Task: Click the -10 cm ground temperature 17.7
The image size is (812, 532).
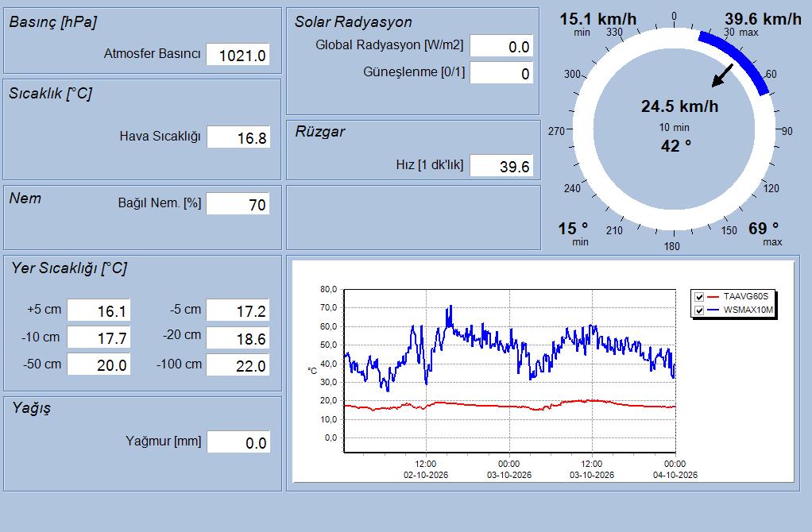Action: [x=99, y=337]
